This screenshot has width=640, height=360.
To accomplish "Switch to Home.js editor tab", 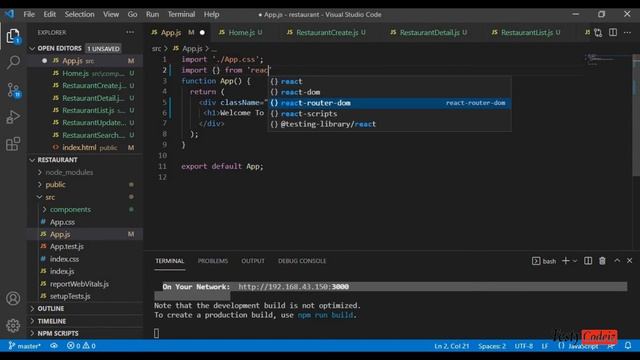I will click(241, 32).
